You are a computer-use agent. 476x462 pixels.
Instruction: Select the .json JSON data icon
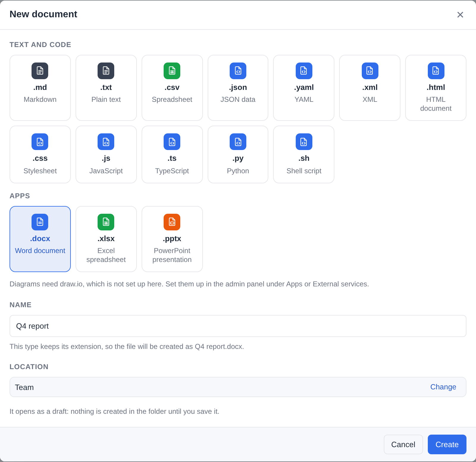238,71
